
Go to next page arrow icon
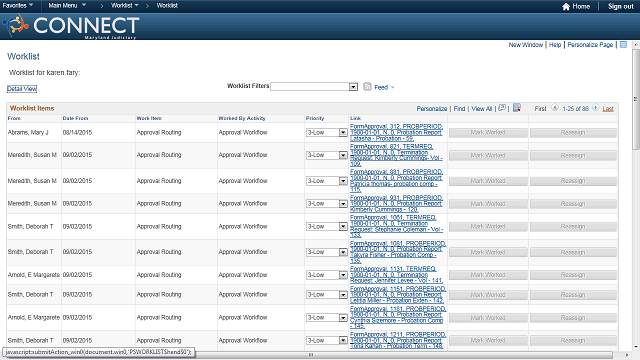(596, 108)
